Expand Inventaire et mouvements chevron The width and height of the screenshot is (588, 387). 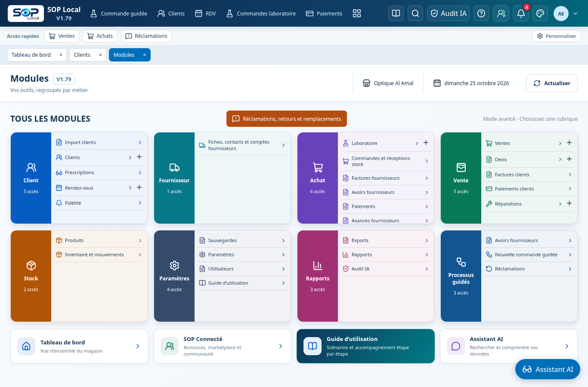coord(140,255)
